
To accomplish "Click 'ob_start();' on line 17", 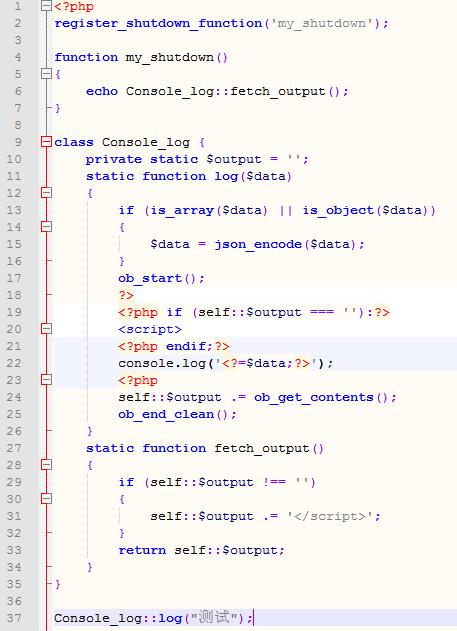I will point(161,278).
